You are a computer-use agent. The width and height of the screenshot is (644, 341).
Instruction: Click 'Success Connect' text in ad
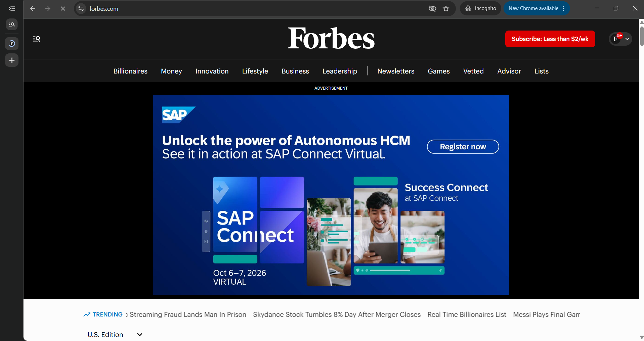[x=446, y=187]
